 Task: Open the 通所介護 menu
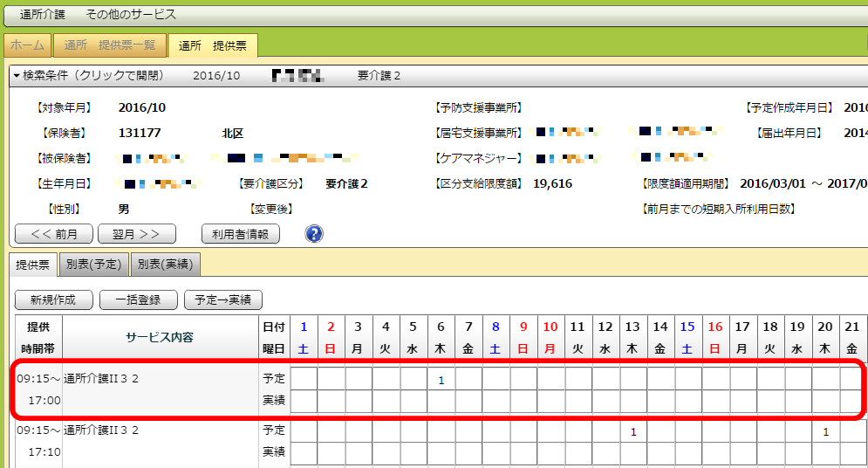(42, 15)
